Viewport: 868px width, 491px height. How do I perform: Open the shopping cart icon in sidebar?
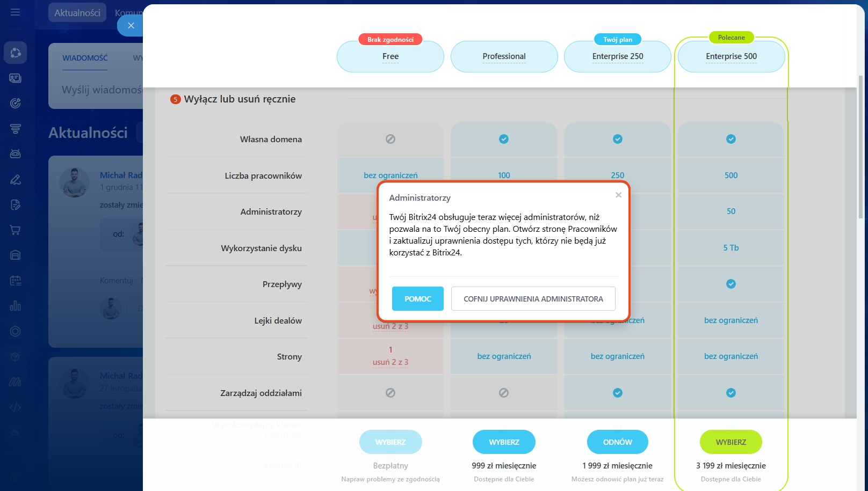point(15,230)
